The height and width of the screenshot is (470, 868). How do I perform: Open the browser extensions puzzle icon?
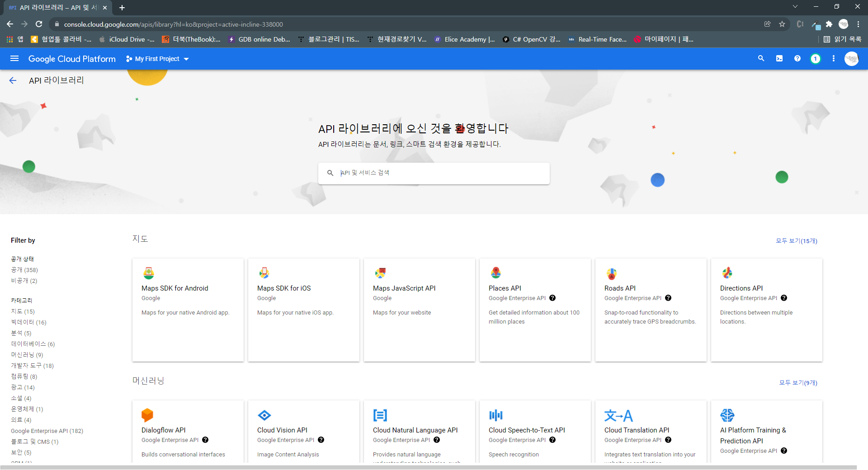pyautogui.click(x=829, y=24)
